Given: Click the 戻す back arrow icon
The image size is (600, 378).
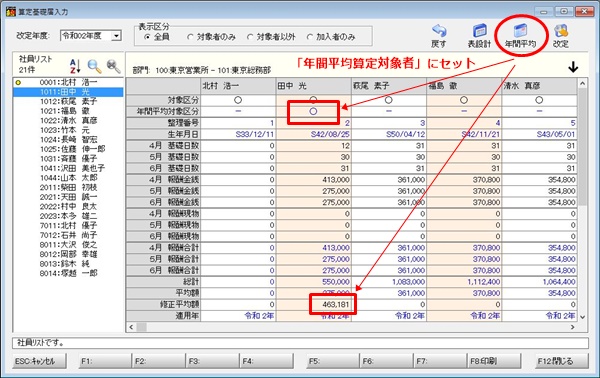Looking at the screenshot, I should [439, 31].
